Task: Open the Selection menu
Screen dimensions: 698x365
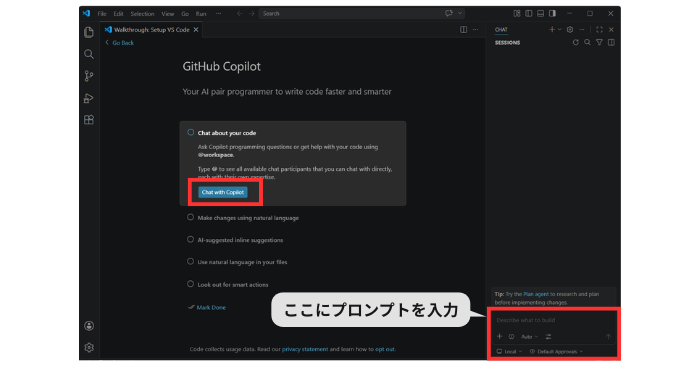Action: pos(142,13)
